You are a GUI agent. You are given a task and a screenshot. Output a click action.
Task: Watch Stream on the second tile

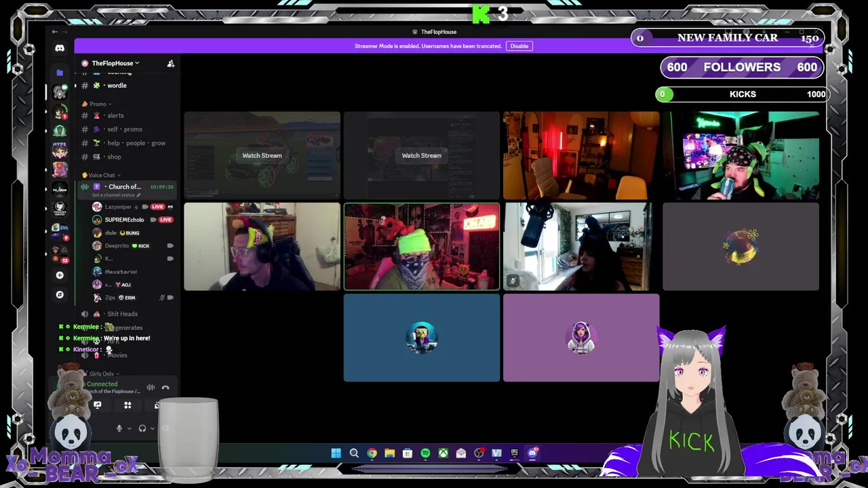[x=421, y=156]
